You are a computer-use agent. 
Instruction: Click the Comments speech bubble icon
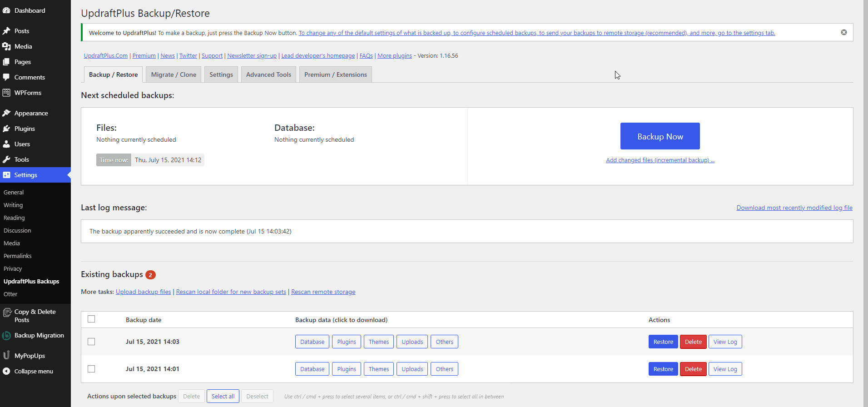point(6,77)
